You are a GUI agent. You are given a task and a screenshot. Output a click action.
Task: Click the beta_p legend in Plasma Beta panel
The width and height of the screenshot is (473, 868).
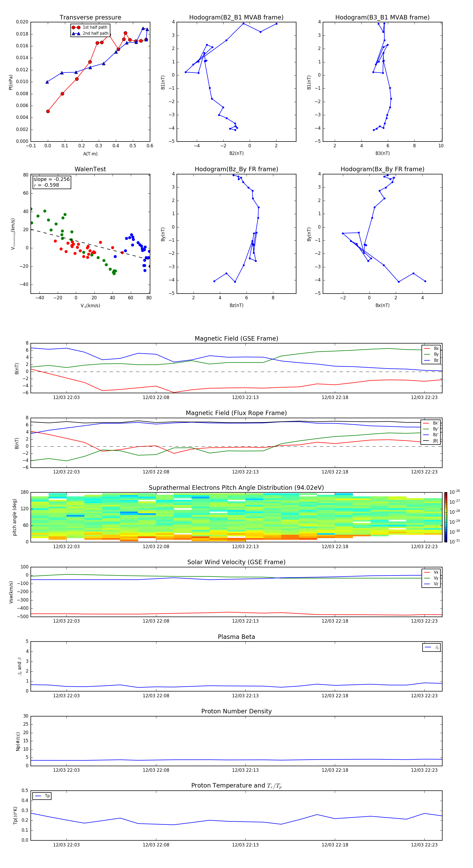pyautogui.click(x=431, y=647)
